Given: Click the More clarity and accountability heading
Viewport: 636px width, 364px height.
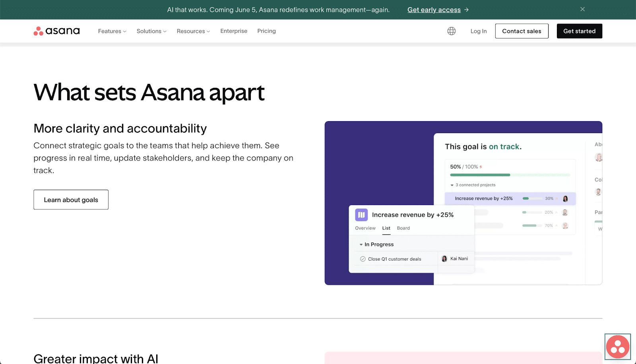Looking at the screenshot, I should click(x=120, y=128).
